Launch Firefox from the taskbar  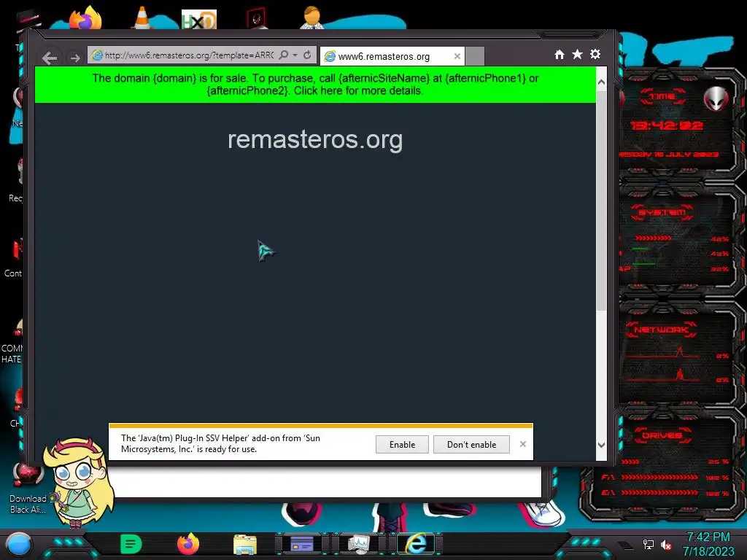point(188,544)
